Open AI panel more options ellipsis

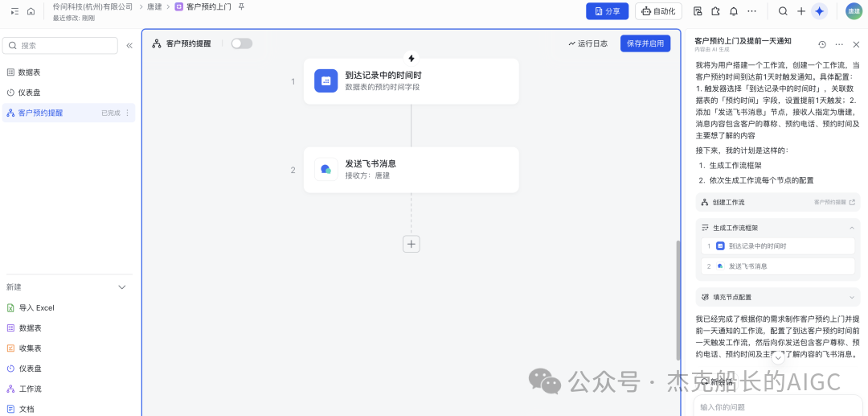(x=839, y=44)
